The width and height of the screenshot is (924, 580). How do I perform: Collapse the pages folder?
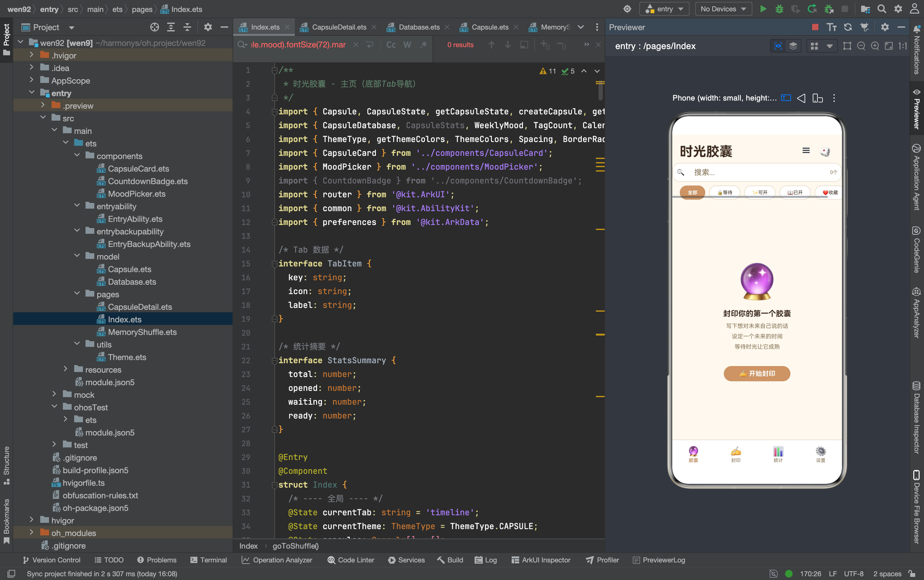click(77, 294)
